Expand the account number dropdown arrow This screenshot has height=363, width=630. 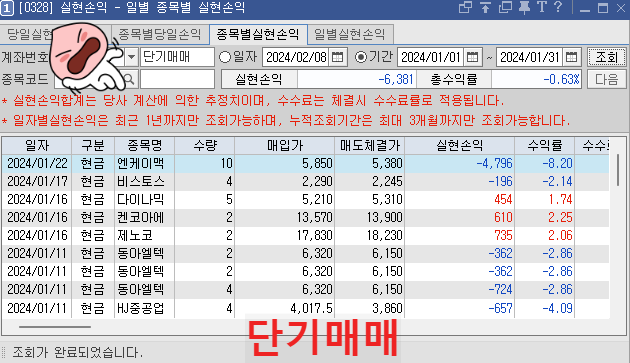click(x=131, y=57)
